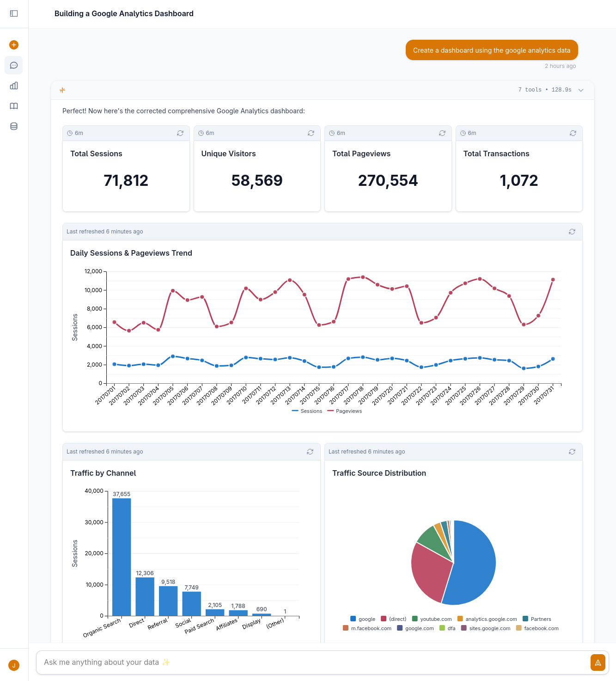The image size is (616, 681).
Task: Start a new chat with the orange plus
Action: (14, 45)
